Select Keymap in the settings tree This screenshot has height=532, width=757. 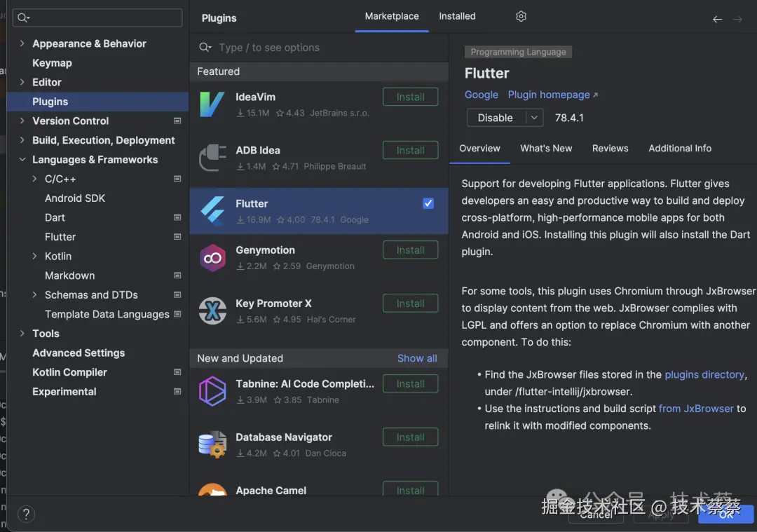52,63
